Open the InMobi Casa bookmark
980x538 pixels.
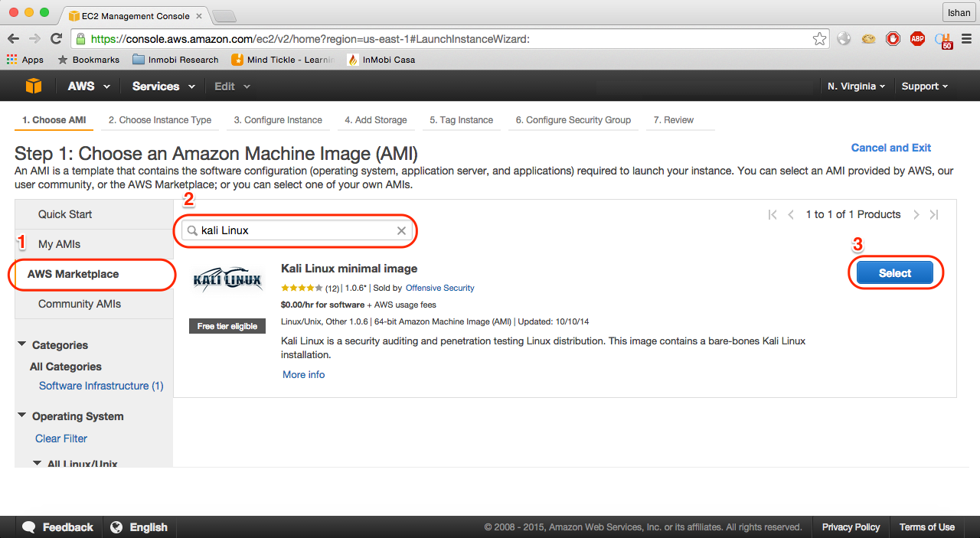tap(381, 60)
